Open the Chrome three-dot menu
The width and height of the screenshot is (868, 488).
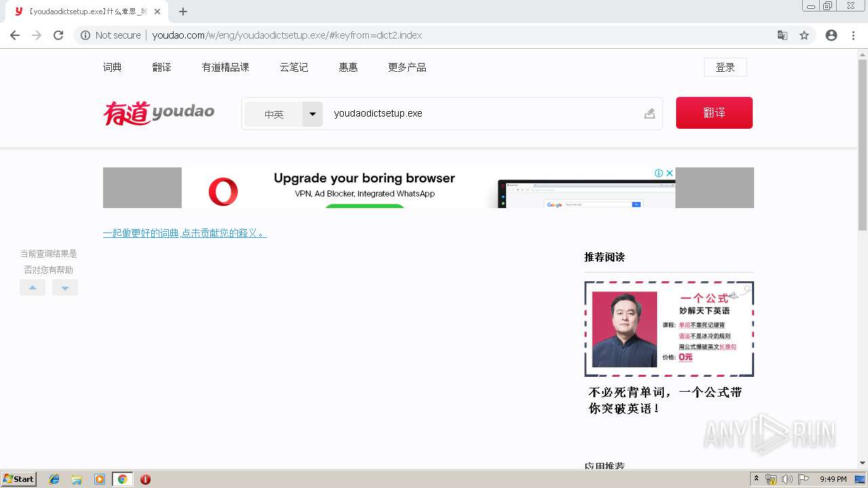tap(853, 35)
